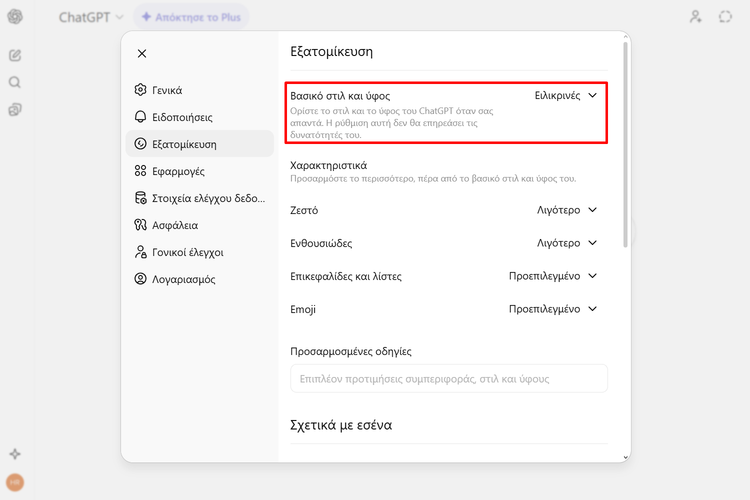
Task: Select Γονικοί έλεγχοι in sidebar
Action: tap(187, 252)
